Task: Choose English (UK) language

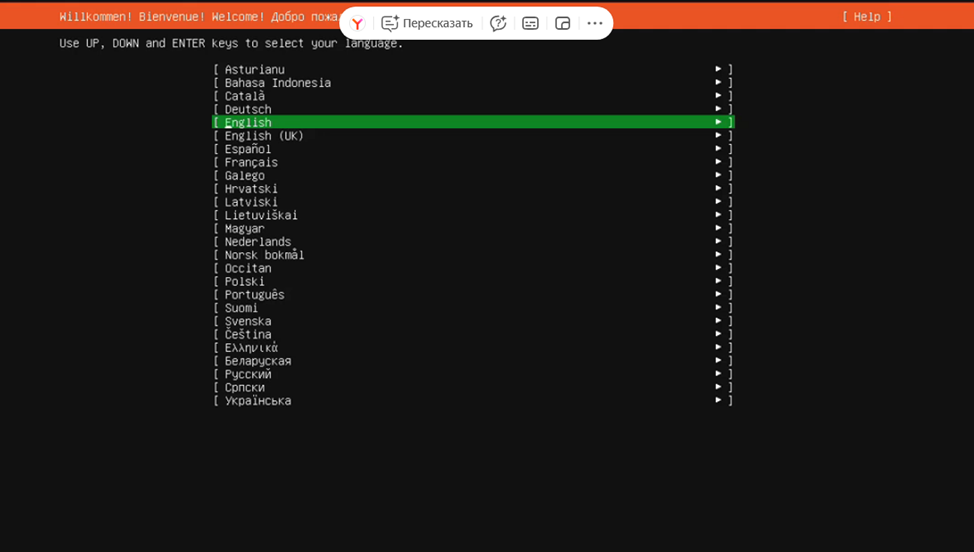Action: (x=473, y=135)
